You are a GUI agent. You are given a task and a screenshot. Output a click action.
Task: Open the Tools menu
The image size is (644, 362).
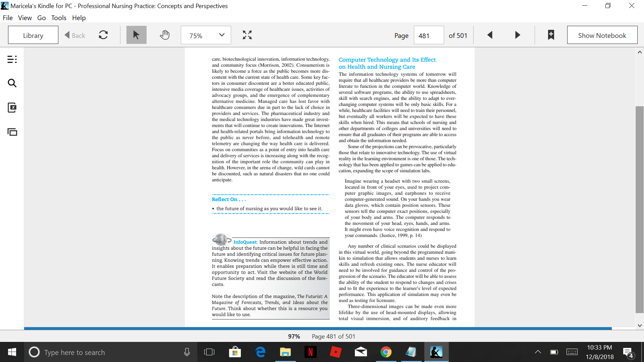(x=59, y=18)
